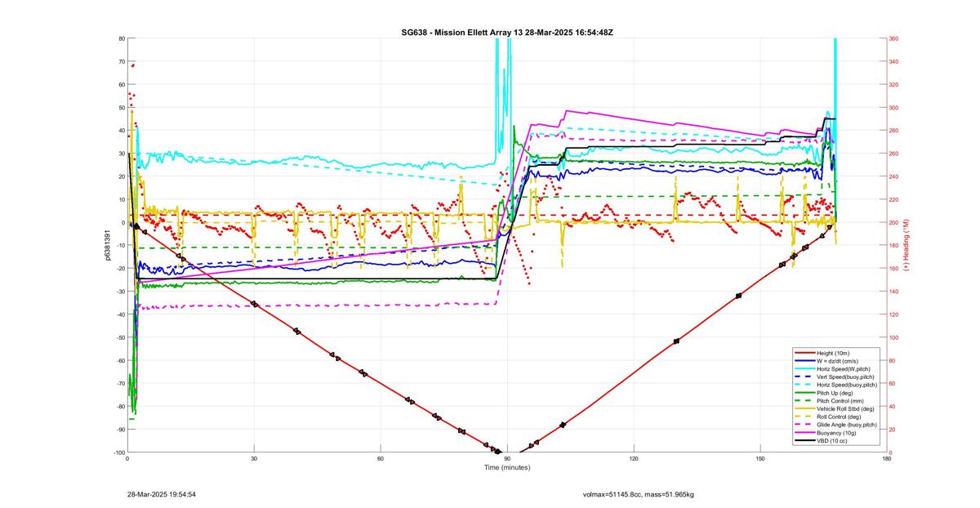Click x-axis tick label '90'
This screenshot has width=980, height=508.
click(x=507, y=459)
